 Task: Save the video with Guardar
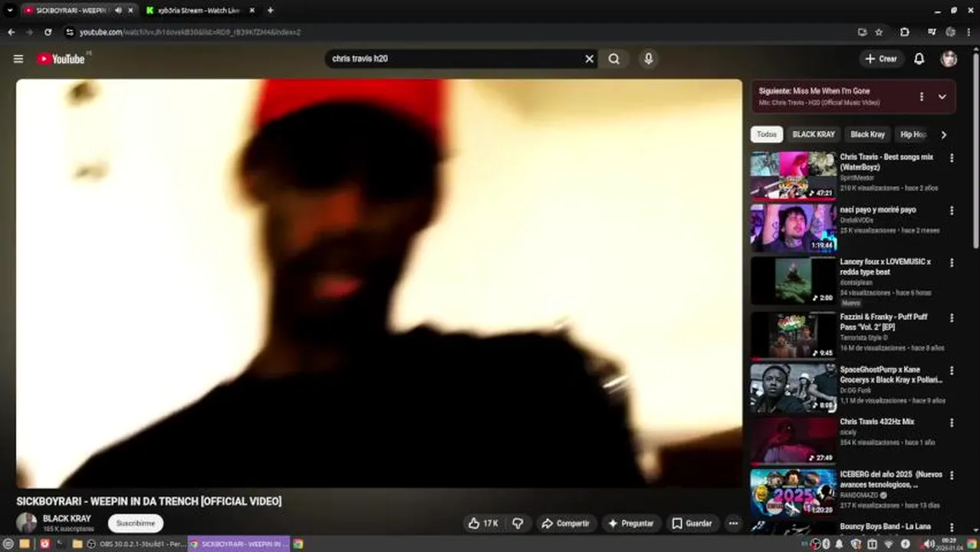tap(692, 524)
